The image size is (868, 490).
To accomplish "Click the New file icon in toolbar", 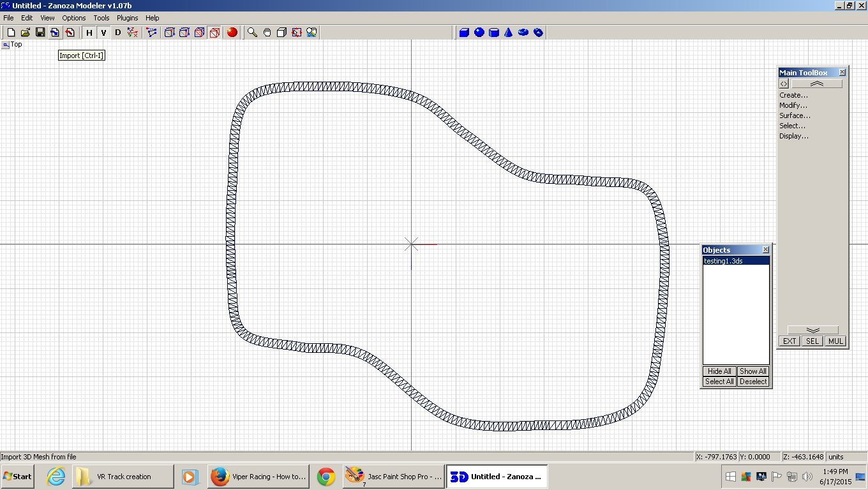I will [x=11, y=33].
